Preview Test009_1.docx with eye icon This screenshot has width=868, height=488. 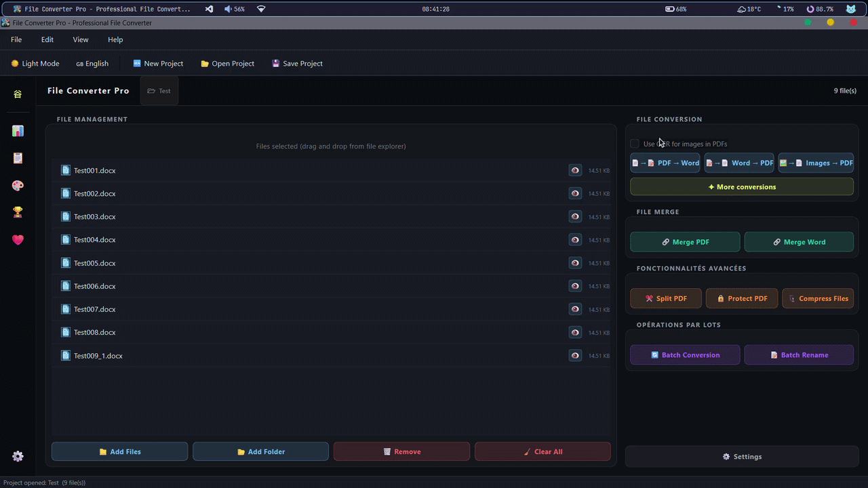[575, 355]
